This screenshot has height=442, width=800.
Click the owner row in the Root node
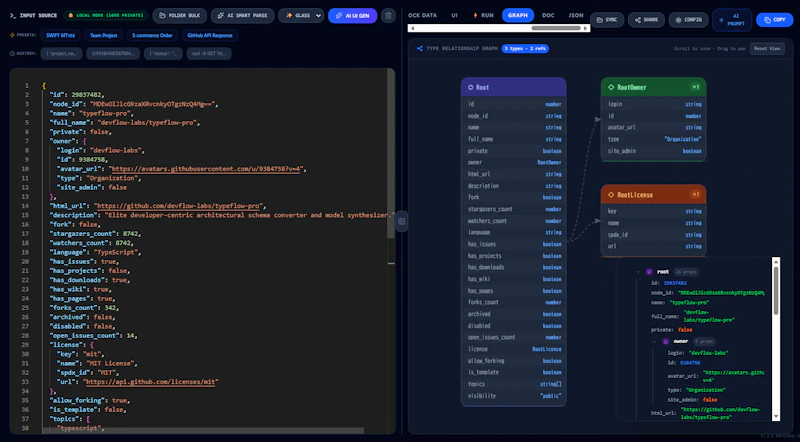514,162
